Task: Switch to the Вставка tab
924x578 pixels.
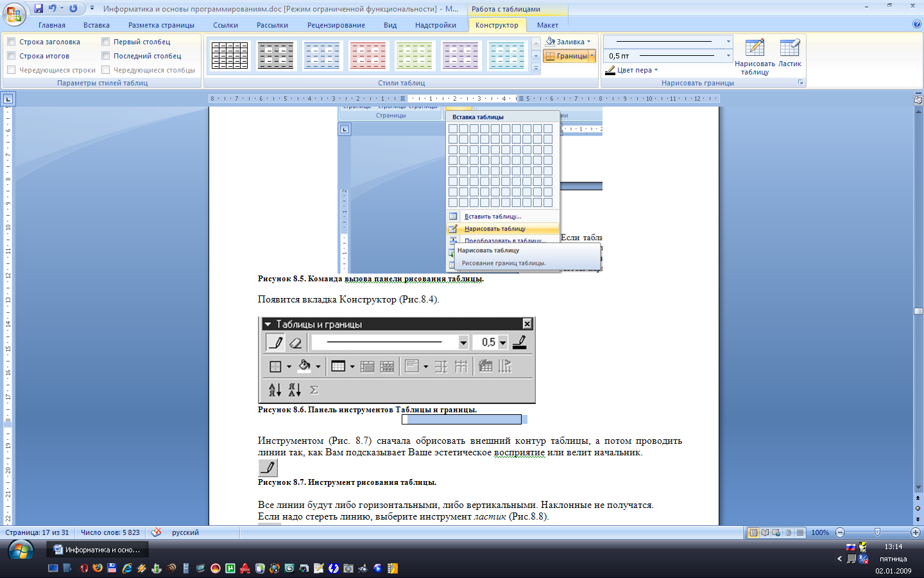Action: pyautogui.click(x=96, y=25)
